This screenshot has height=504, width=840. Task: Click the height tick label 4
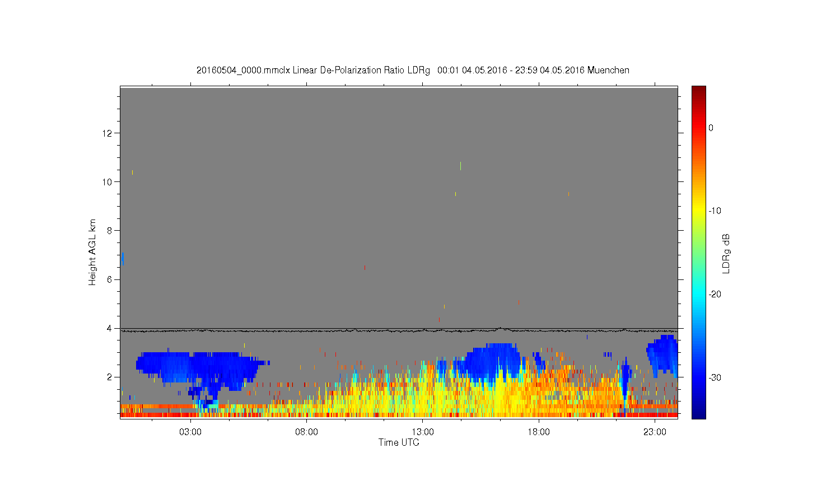pos(110,328)
